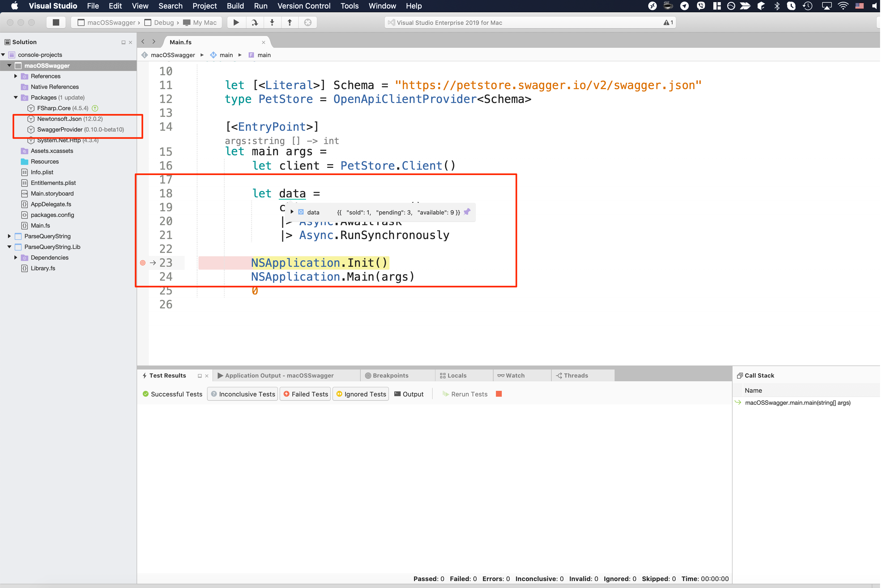
Task: Collapse the Packages node in Solution pad
Action: (15, 97)
